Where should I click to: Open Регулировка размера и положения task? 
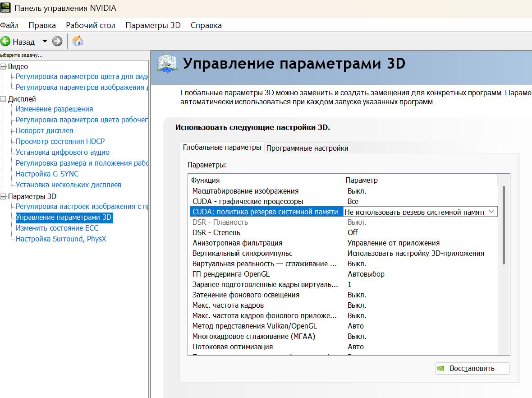(x=82, y=163)
